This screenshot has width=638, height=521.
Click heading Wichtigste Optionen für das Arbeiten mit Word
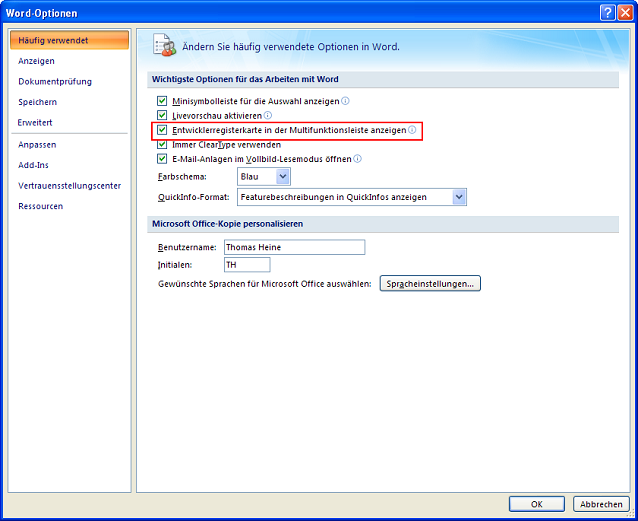245,79
